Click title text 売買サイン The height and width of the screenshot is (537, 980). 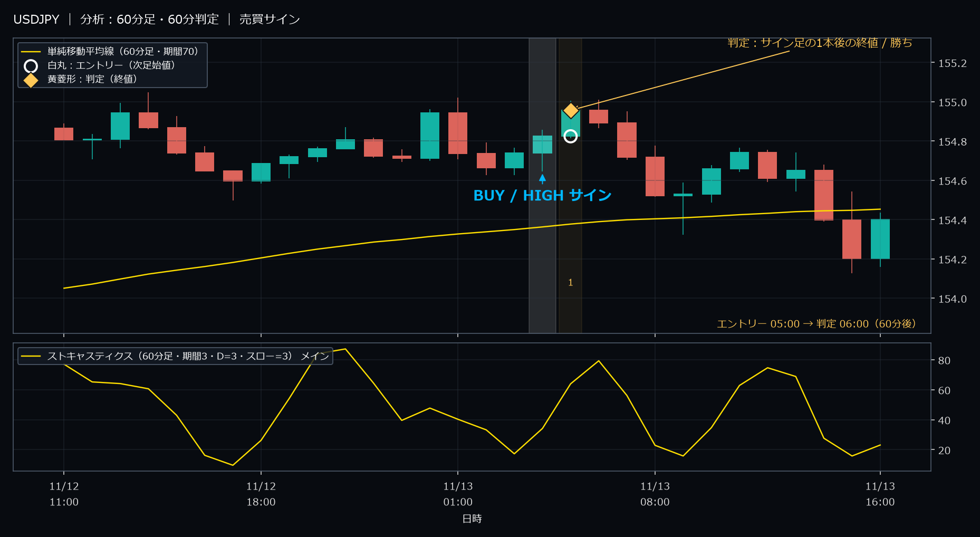click(x=270, y=20)
